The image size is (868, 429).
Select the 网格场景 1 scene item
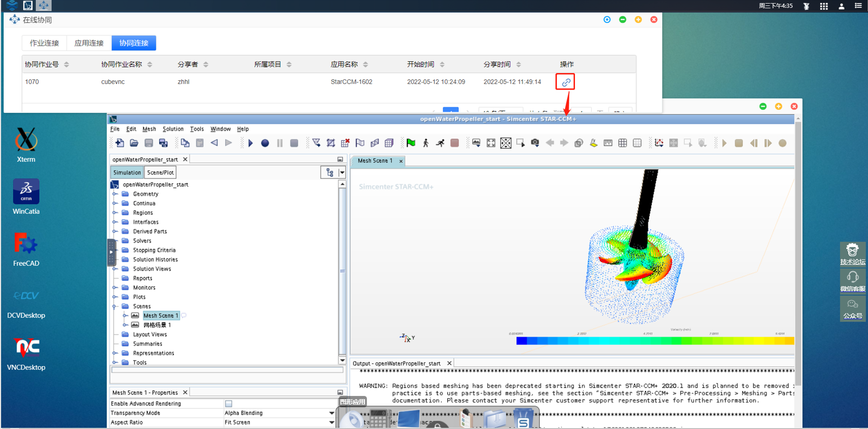pyautogui.click(x=157, y=325)
